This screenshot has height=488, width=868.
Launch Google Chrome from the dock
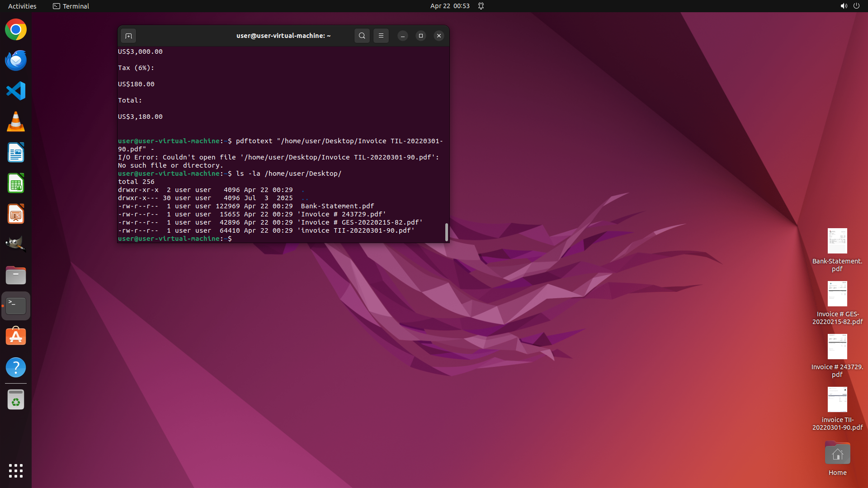[x=16, y=30]
